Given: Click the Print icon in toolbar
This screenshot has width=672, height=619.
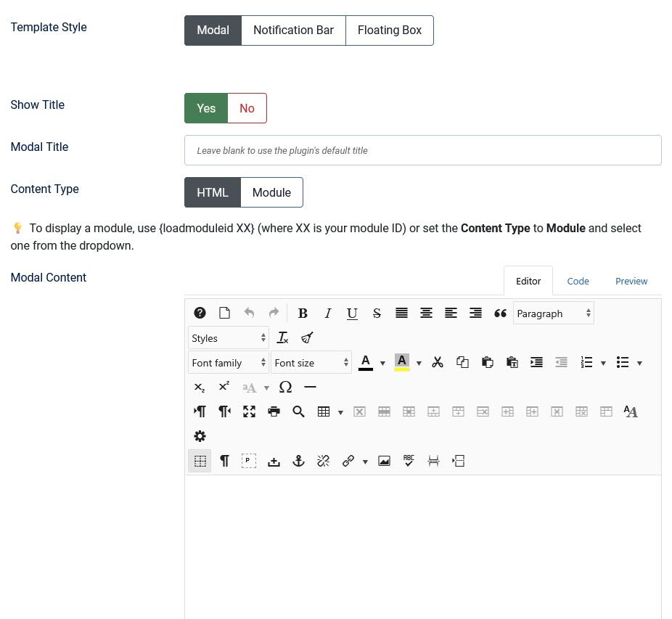Looking at the screenshot, I should pyautogui.click(x=274, y=411).
